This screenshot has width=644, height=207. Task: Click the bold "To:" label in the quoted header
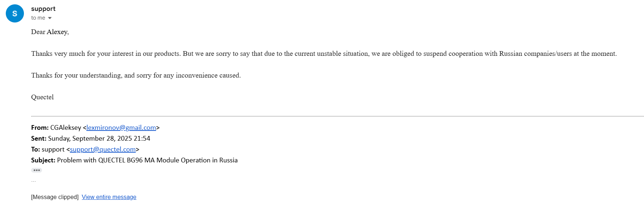coord(35,149)
